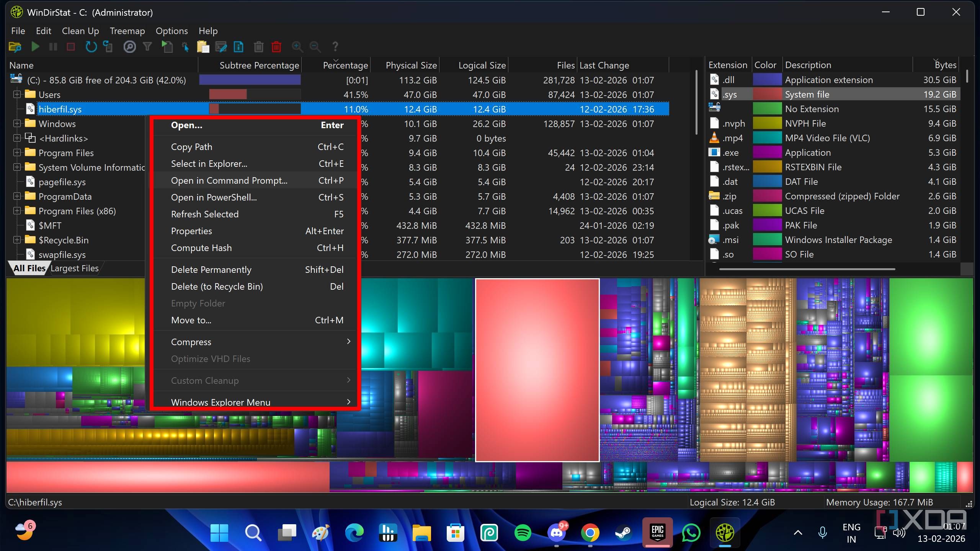
Task: Click the green Resume play toolbar icon
Action: [x=36, y=47]
